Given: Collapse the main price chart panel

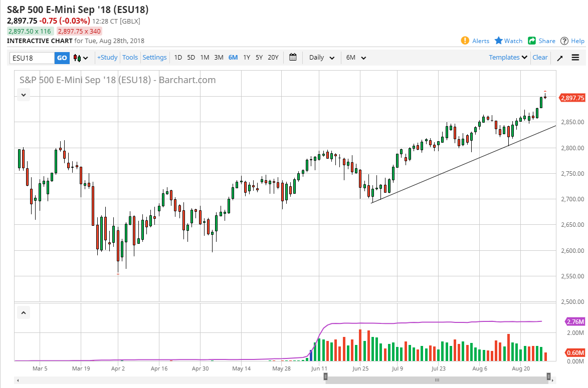Looking at the screenshot, I should pyautogui.click(x=23, y=95).
